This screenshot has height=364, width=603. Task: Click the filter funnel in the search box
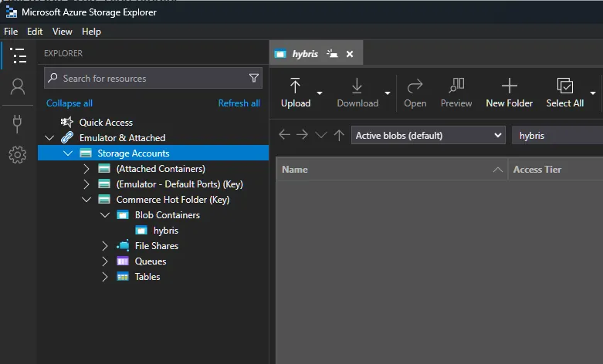tap(254, 78)
